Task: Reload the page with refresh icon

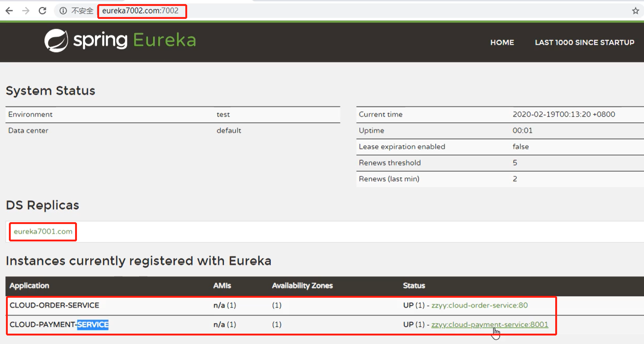Action: click(43, 11)
